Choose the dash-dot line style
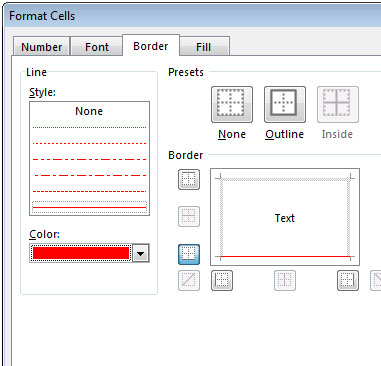This screenshot has width=381, height=366. (90, 175)
